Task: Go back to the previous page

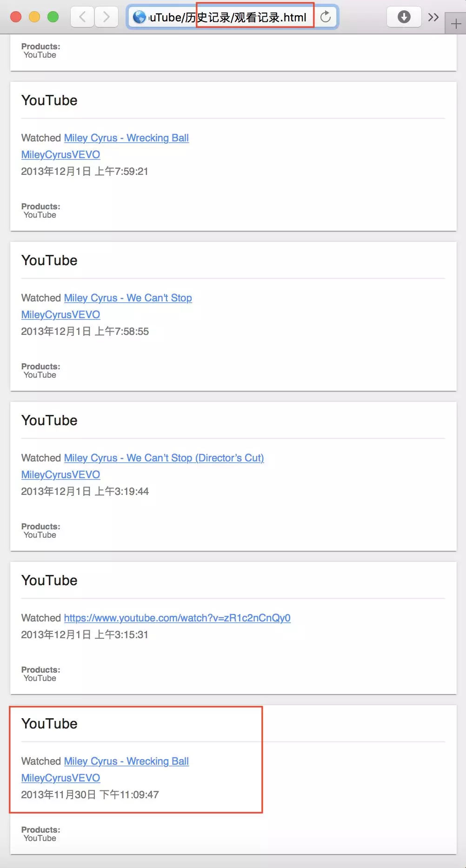Action: pos(82,17)
